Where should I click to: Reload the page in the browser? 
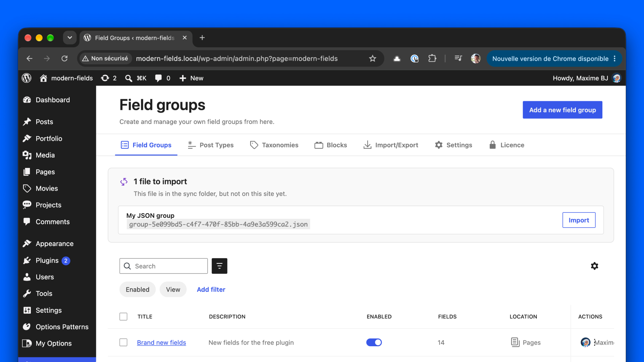click(64, 59)
